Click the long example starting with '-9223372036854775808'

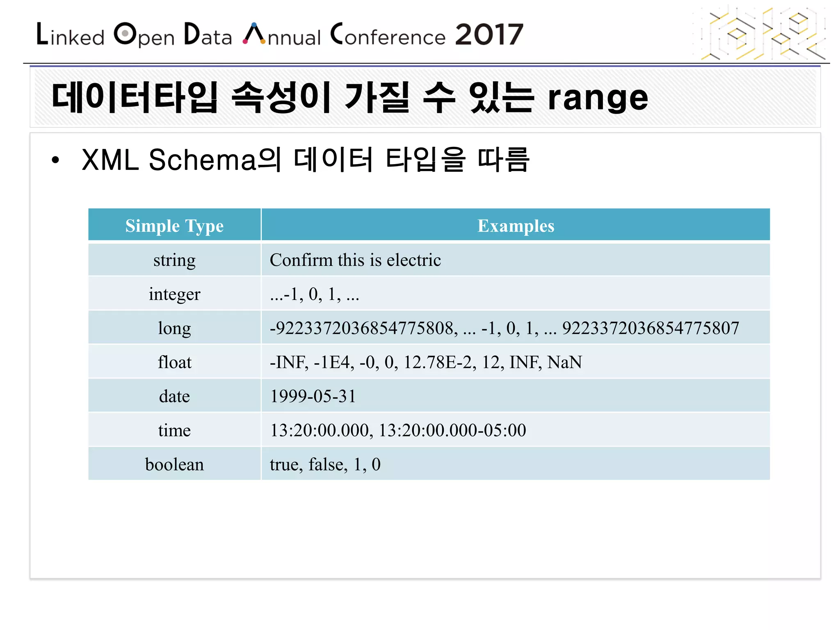(516, 328)
